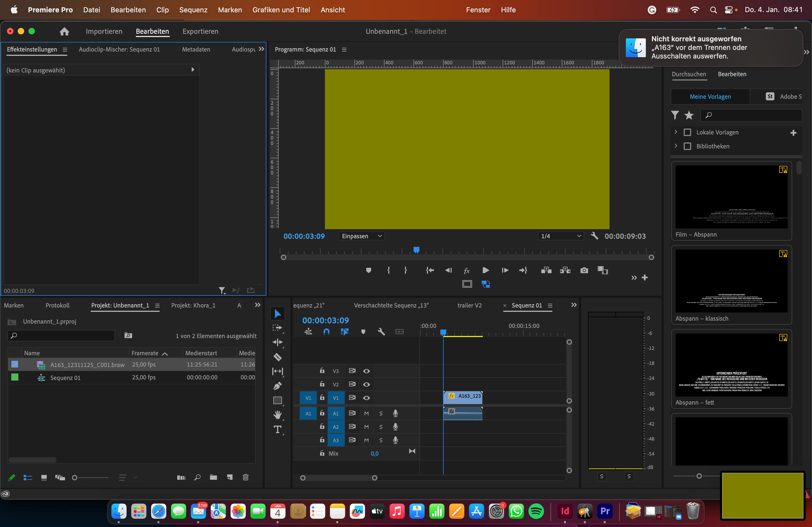The image size is (812, 527).
Task: Mute audio track A1
Action: (367, 413)
